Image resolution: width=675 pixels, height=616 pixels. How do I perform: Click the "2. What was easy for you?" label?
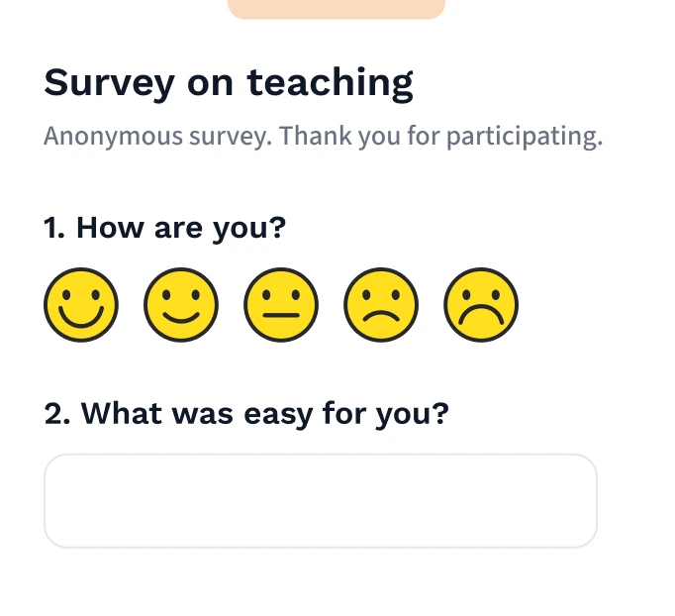(x=246, y=412)
